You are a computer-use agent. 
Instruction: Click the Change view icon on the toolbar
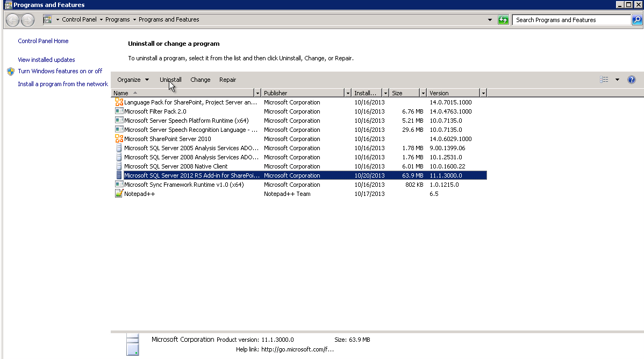pyautogui.click(x=604, y=79)
